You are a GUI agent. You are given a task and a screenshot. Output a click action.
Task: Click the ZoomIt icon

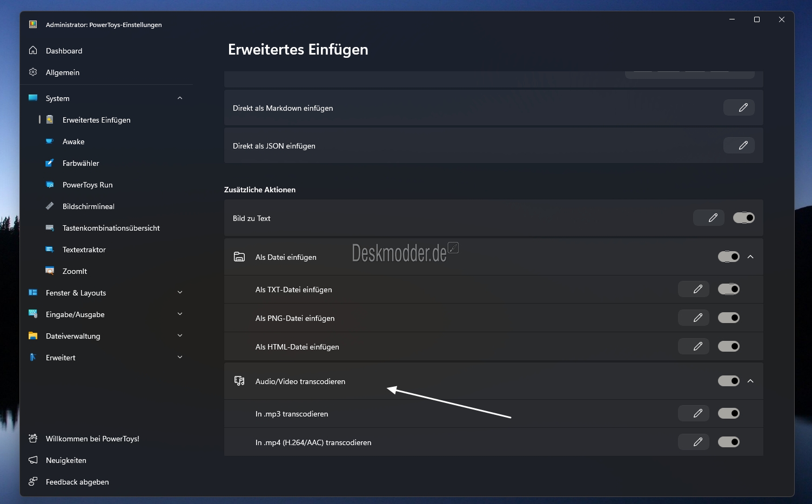pos(50,271)
